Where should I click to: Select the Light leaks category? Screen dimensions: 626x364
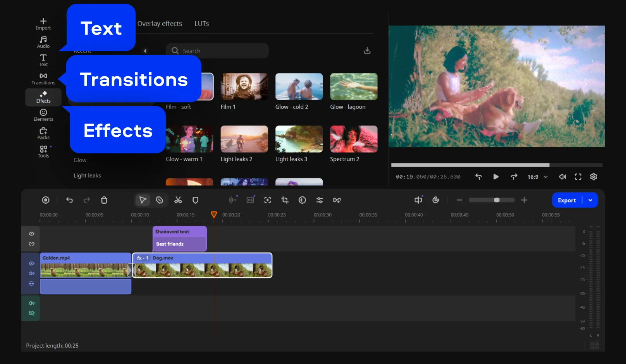pos(87,175)
